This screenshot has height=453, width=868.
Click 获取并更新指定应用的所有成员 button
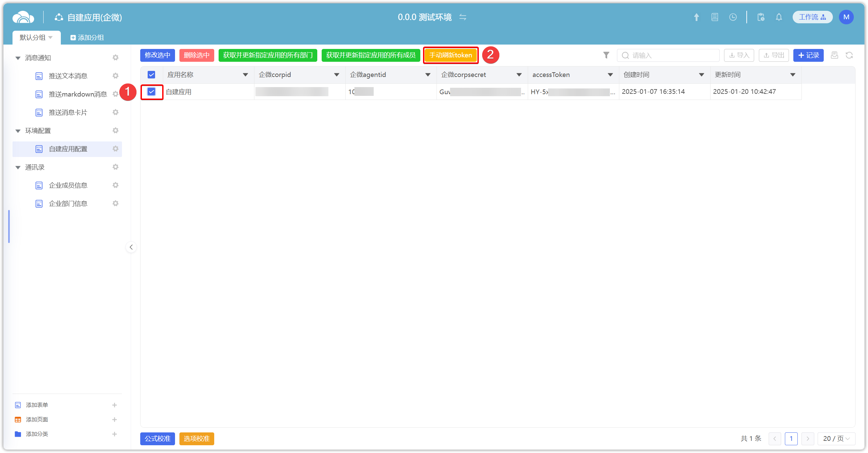tap(371, 55)
